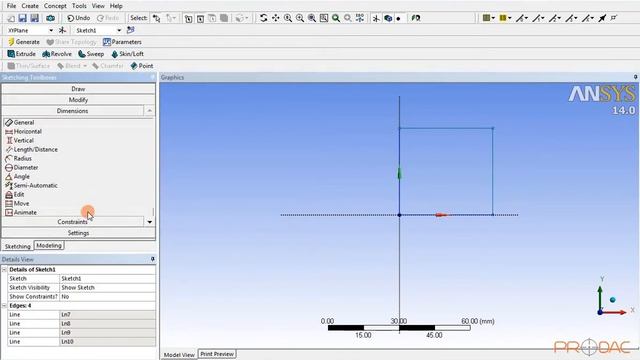
Task: Click the Look At Face/Plane/Sketch icon
Action: tap(416, 18)
